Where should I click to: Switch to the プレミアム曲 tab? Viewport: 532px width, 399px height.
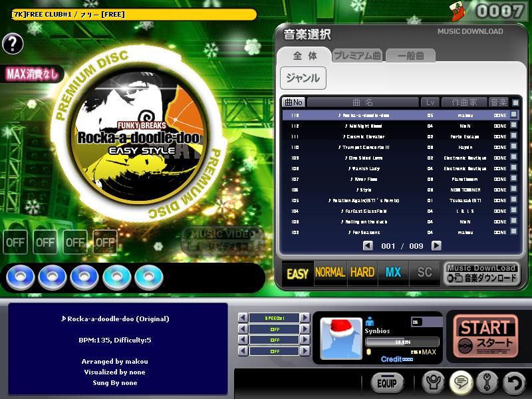[x=357, y=56]
